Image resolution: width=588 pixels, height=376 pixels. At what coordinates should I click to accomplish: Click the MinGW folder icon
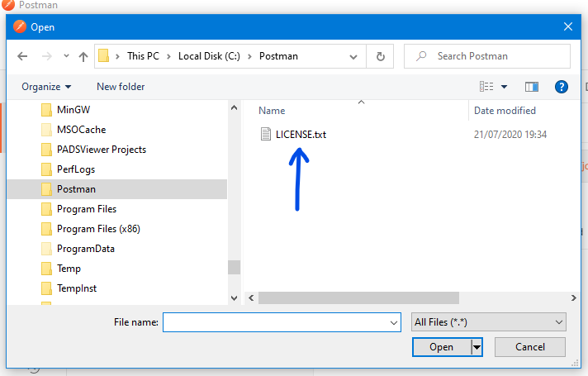(x=46, y=110)
